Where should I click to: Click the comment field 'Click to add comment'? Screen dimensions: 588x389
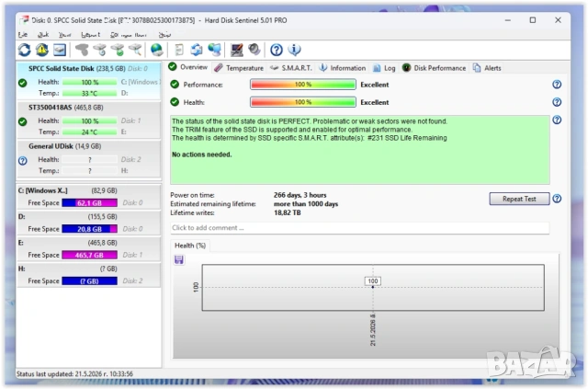360,228
